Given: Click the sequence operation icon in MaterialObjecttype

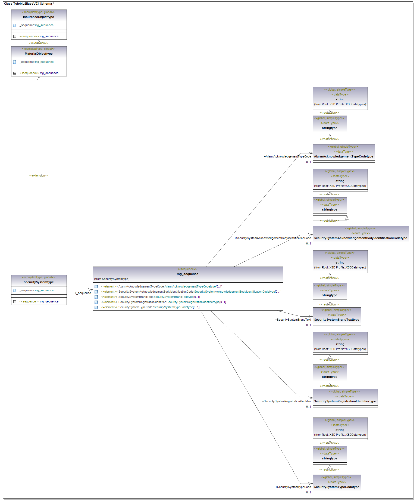Looking at the screenshot, I should coord(15,73).
